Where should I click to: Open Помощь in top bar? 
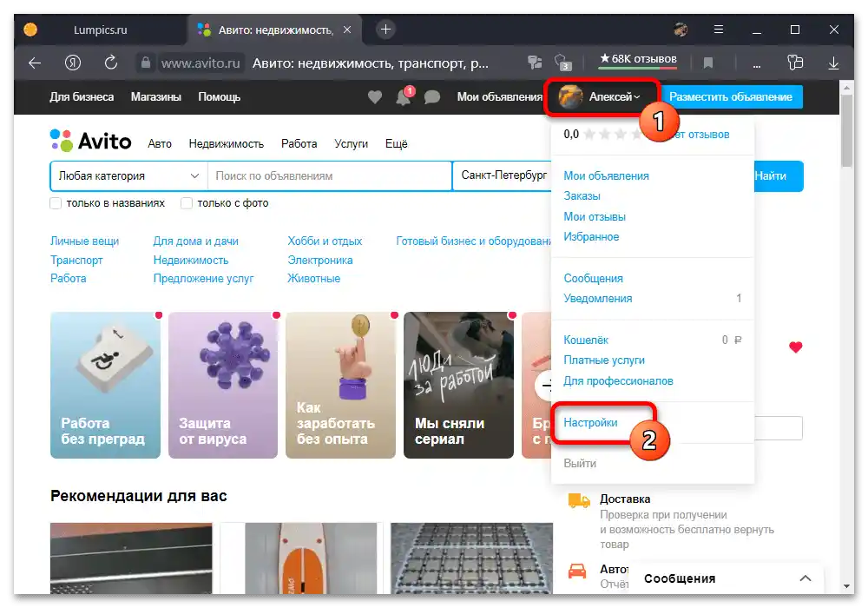click(220, 97)
